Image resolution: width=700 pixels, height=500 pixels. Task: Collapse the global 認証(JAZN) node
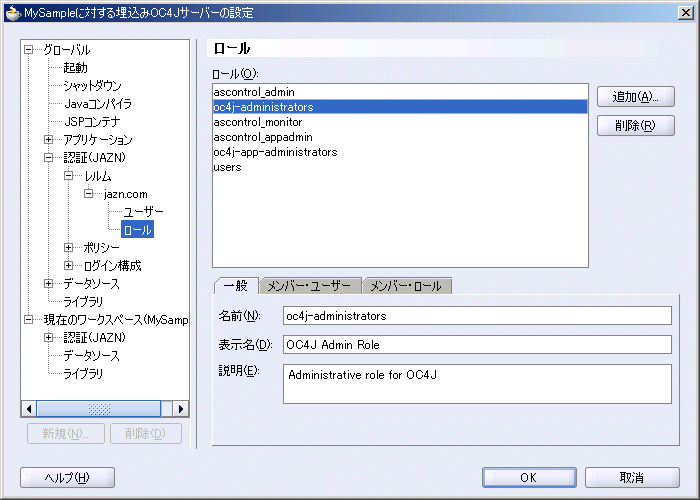[x=48, y=158]
